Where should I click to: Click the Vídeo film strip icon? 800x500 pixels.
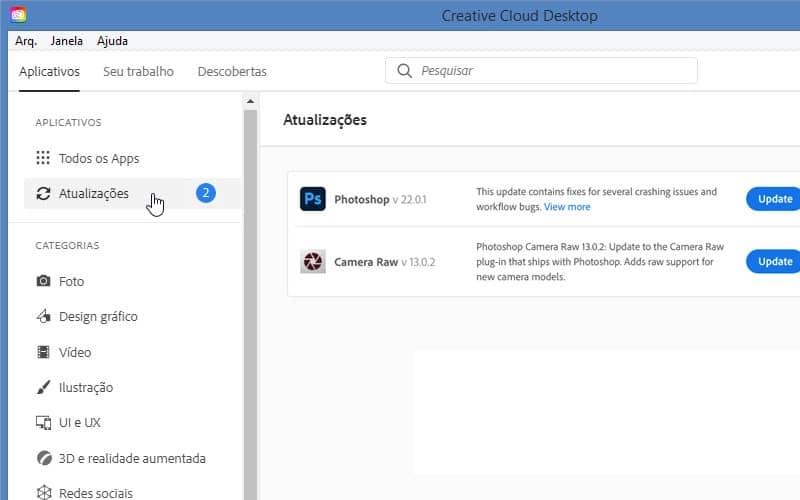43,352
